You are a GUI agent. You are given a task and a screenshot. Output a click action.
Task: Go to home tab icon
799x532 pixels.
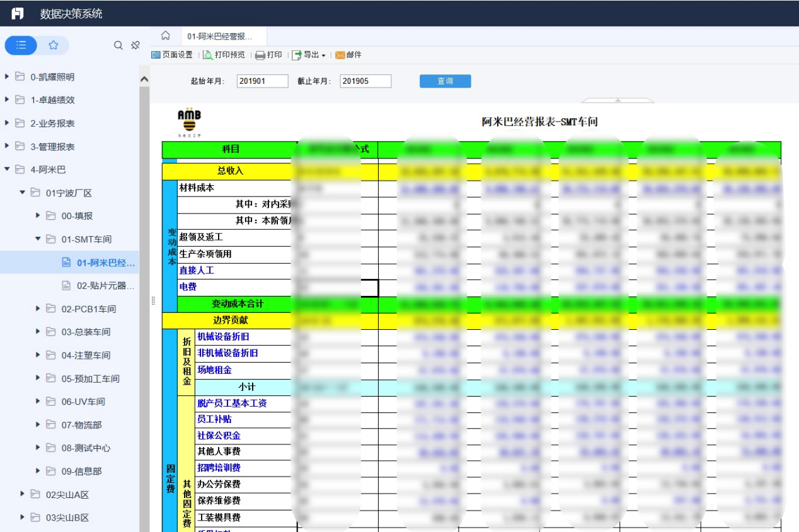(x=166, y=36)
